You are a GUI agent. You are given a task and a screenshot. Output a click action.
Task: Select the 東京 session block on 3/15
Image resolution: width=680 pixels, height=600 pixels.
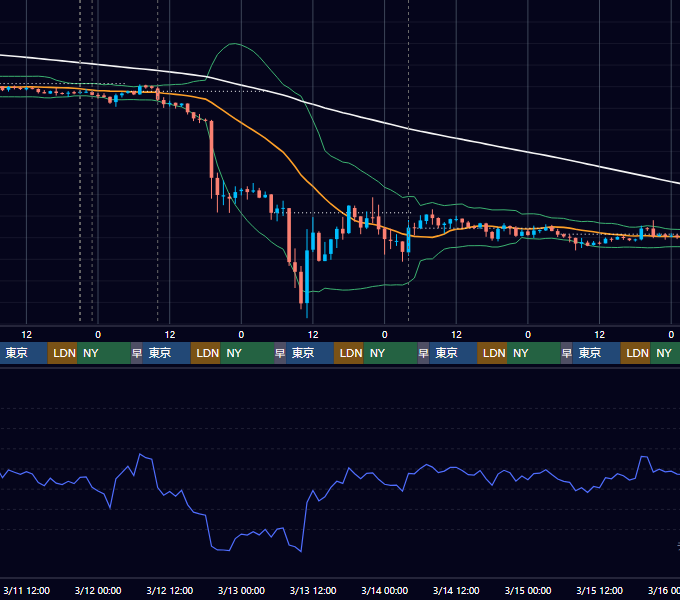pyautogui.click(x=596, y=353)
